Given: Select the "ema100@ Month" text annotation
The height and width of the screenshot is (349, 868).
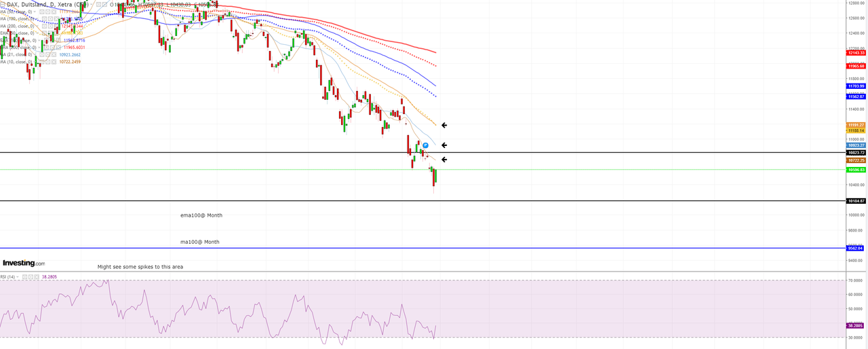Looking at the screenshot, I should pyautogui.click(x=201, y=215).
